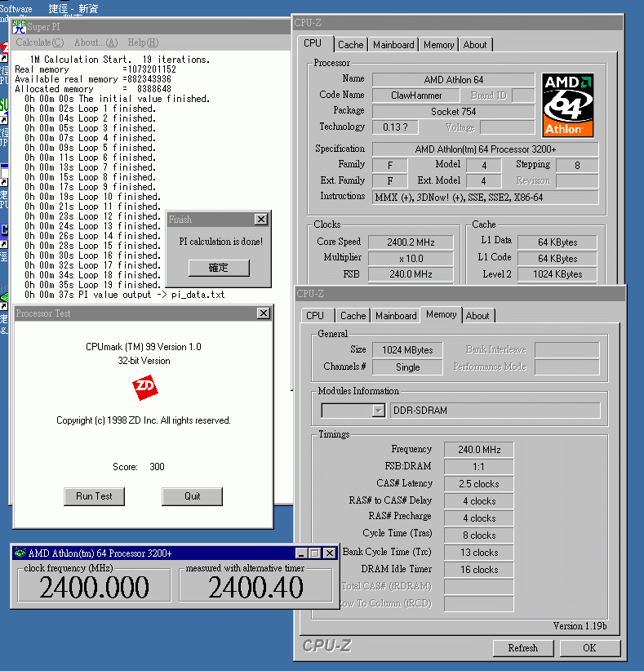
Task: Switch to CPU tab in lower CPU-Z
Action: coord(317,316)
